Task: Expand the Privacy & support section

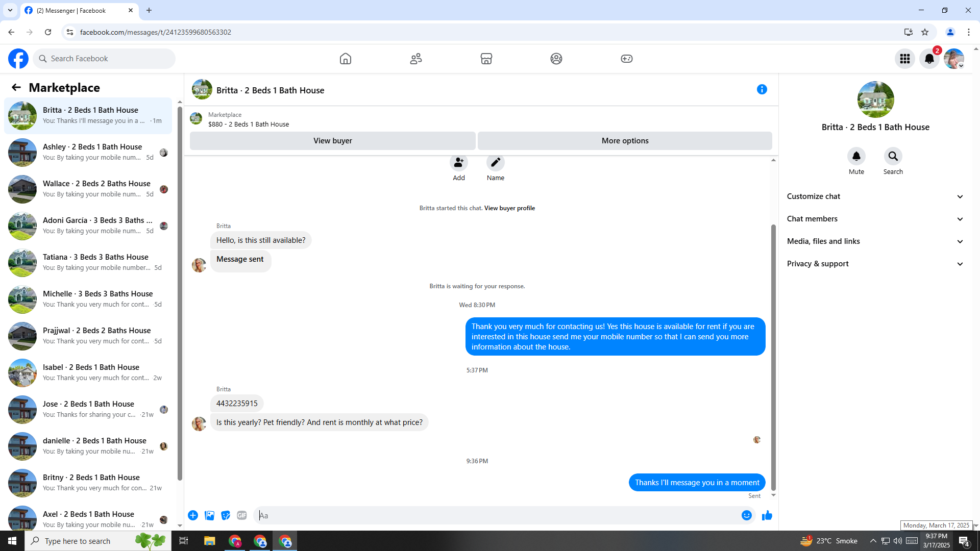Action: tap(875, 264)
